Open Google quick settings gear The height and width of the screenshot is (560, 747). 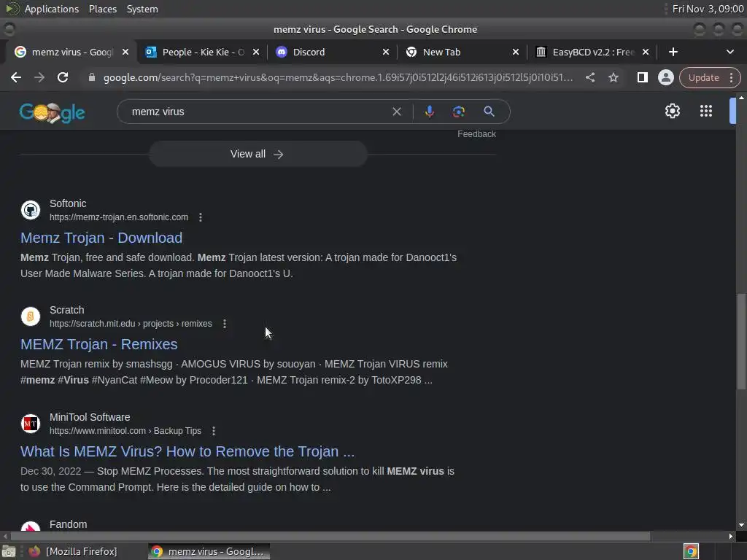pos(672,112)
